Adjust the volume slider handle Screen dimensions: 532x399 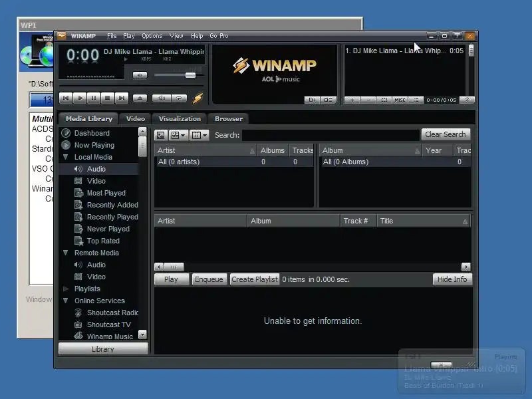(x=190, y=75)
